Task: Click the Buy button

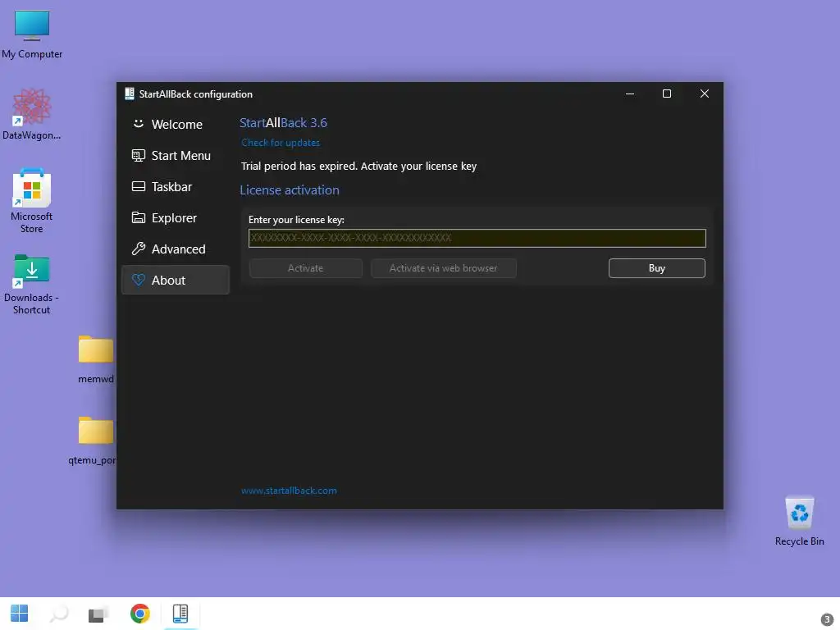Action: pyautogui.click(x=657, y=268)
